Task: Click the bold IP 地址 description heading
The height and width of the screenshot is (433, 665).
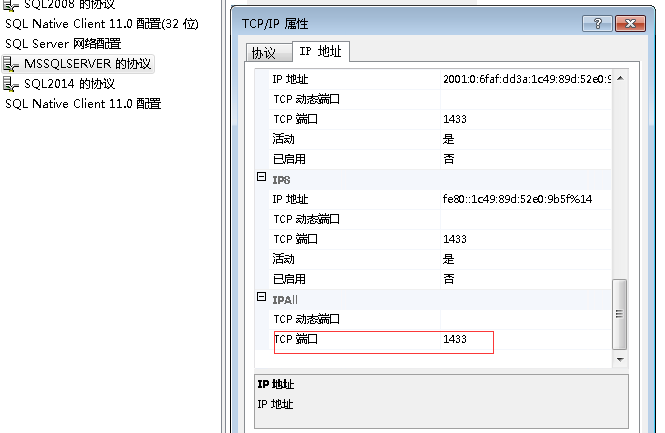Action: (276, 384)
